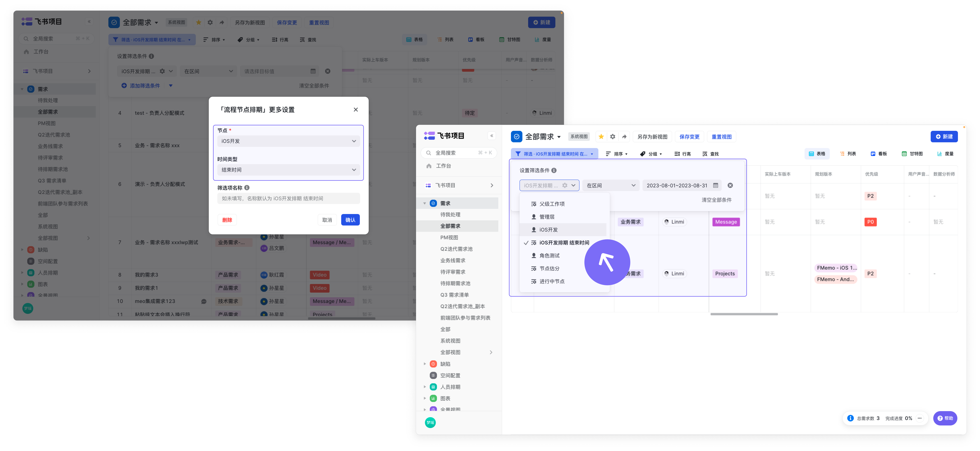Click 保存变更 in the front window

(689, 137)
